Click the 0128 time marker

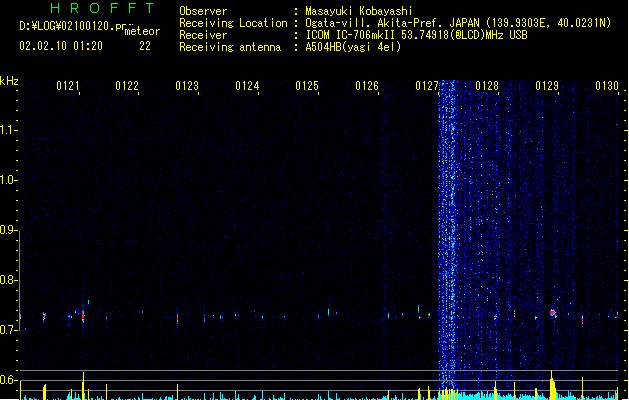click(x=487, y=85)
